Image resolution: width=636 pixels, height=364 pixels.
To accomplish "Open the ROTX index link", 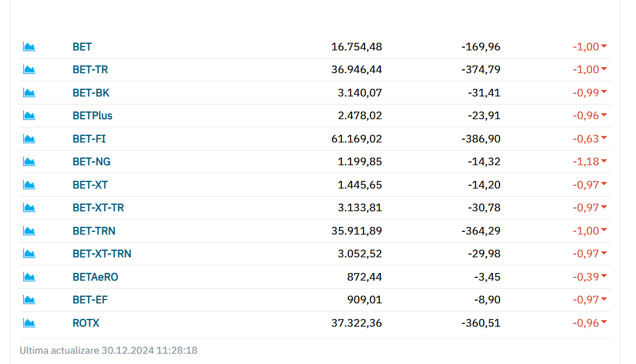I will coord(86,323).
